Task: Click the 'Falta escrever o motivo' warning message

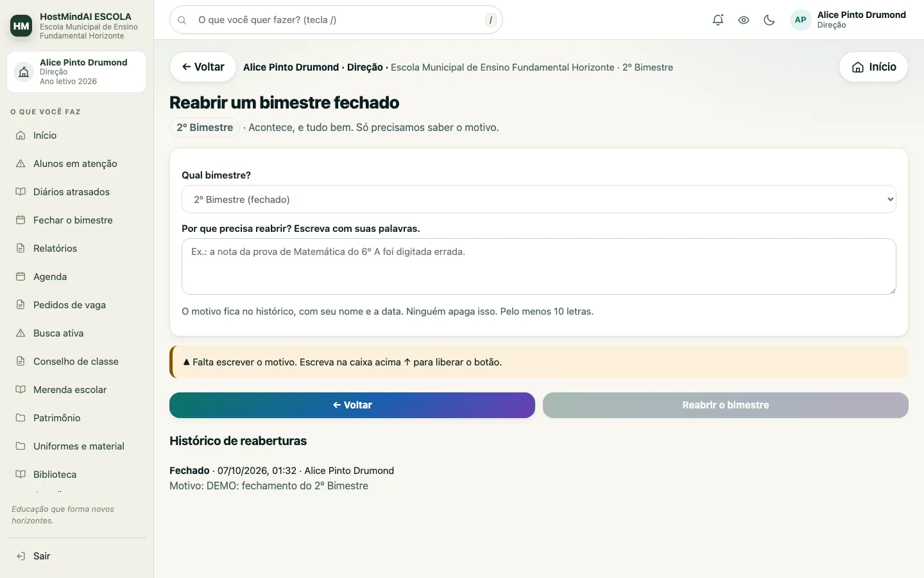Action: pos(539,362)
